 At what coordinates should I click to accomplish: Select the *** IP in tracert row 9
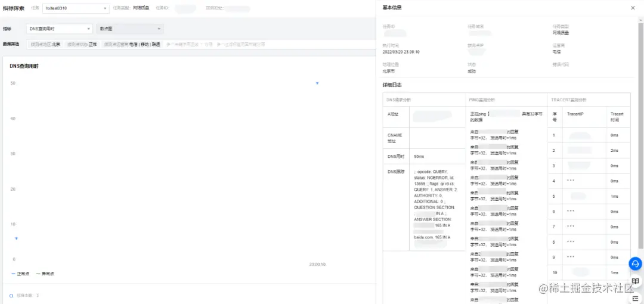pos(571,257)
